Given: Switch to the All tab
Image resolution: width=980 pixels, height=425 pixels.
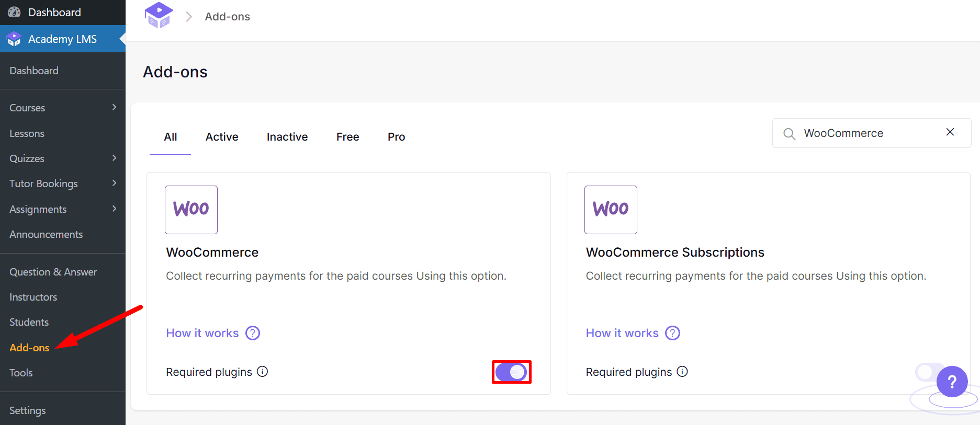Looking at the screenshot, I should point(171,137).
